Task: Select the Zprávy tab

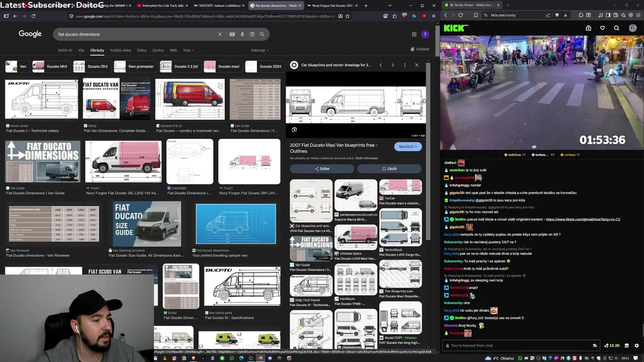Action: tap(158, 50)
